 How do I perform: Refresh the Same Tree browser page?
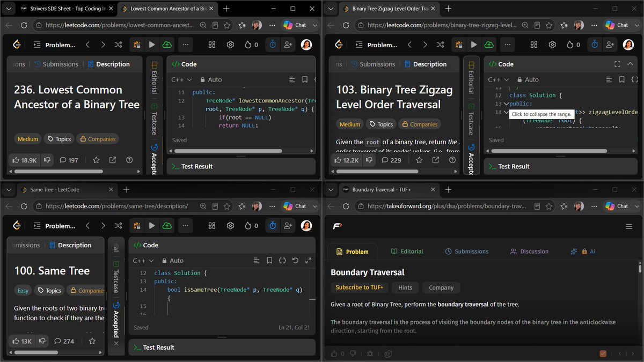pos(24,206)
